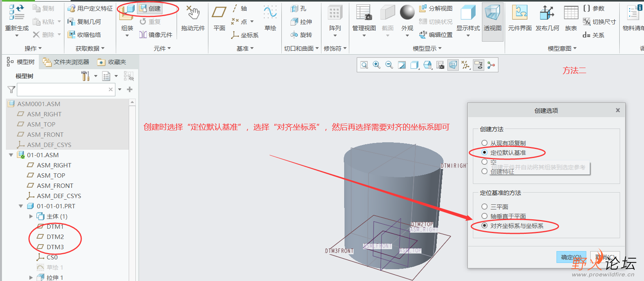The height and width of the screenshot is (281, 644).
Task: Click Repaint icon in graphics toolbar
Action: click(x=402, y=65)
